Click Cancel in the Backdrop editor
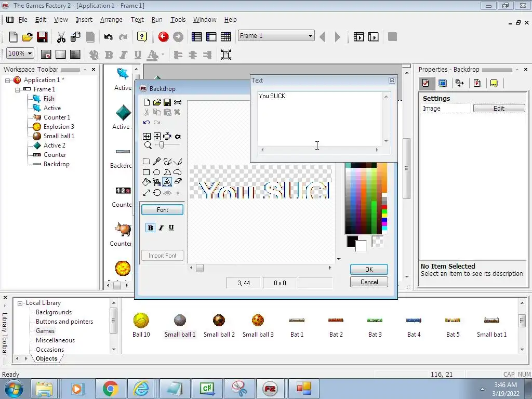This screenshot has width=532, height=399. 369,282
